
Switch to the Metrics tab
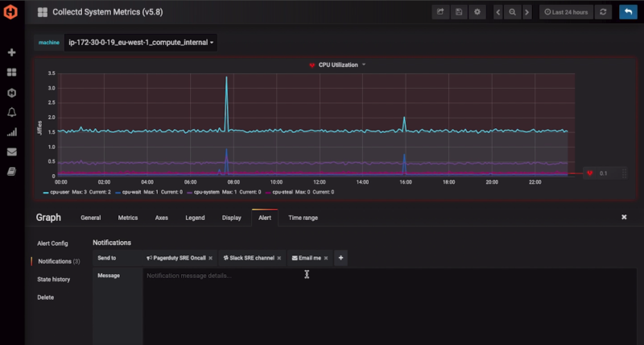pyautogui.click(x=128, y=218)
